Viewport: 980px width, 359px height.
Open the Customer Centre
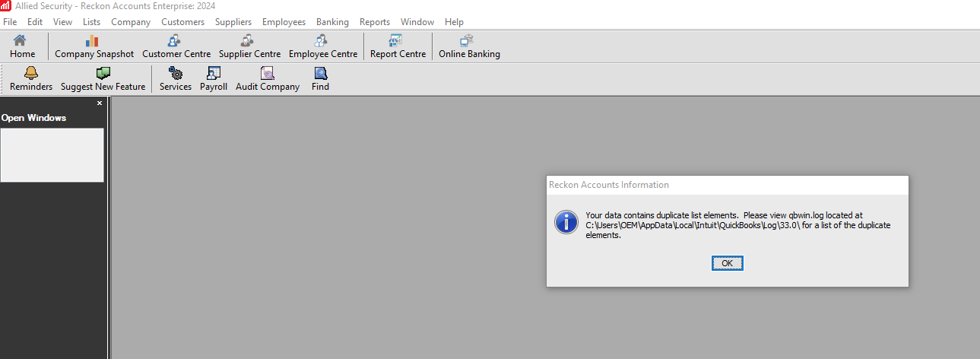[176, 46]
